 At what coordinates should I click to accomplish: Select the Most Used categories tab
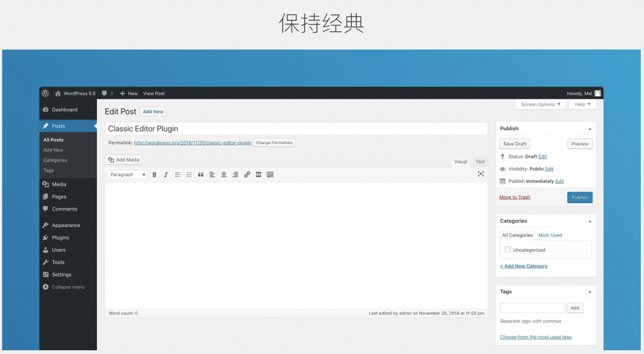(x=550, y=235)
